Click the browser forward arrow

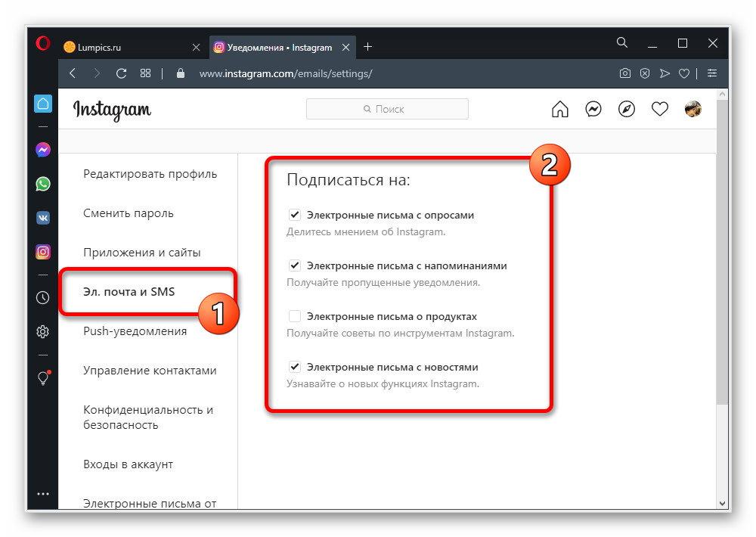[97, 73]
